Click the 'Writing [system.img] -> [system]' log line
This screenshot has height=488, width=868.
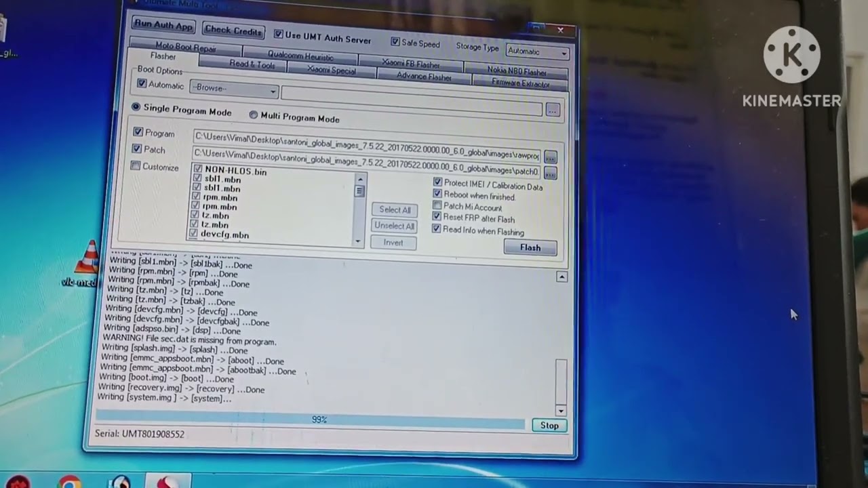click(165, 398)
